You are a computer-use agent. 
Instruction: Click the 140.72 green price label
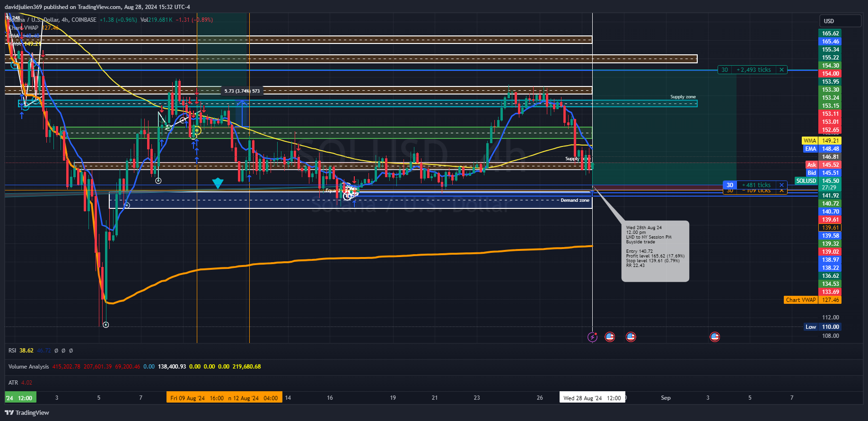pos(830,204)
